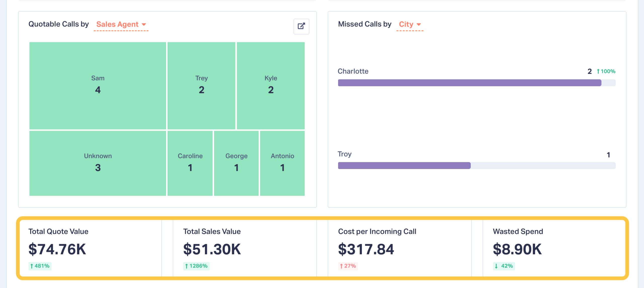Click the Charlotte 100% increase indicator
This screenshot has height=288, width=644.
pos(606,71)
